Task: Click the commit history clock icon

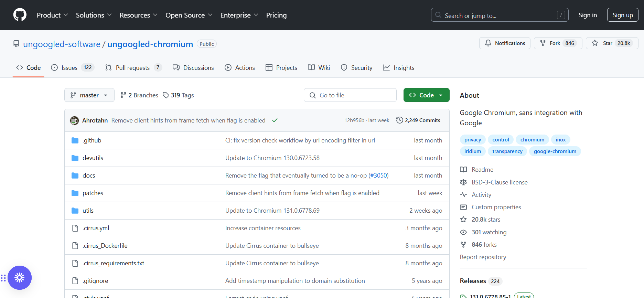Action: point(399,120)
